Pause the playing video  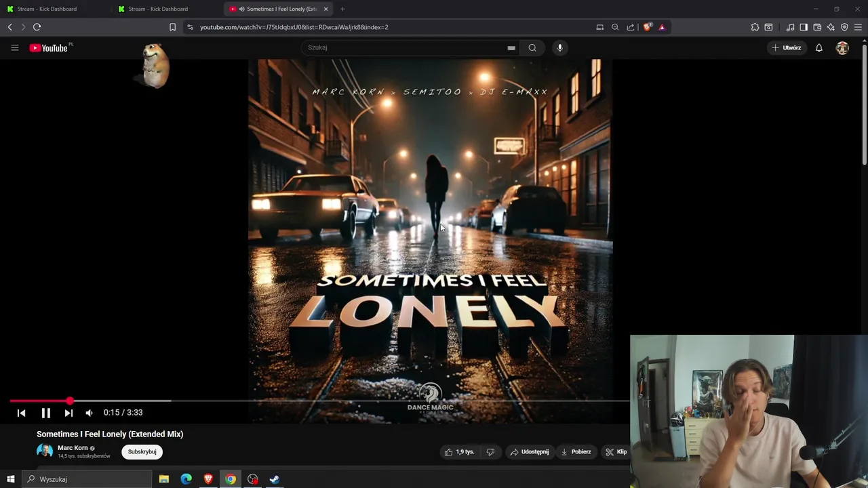(45, 413)
